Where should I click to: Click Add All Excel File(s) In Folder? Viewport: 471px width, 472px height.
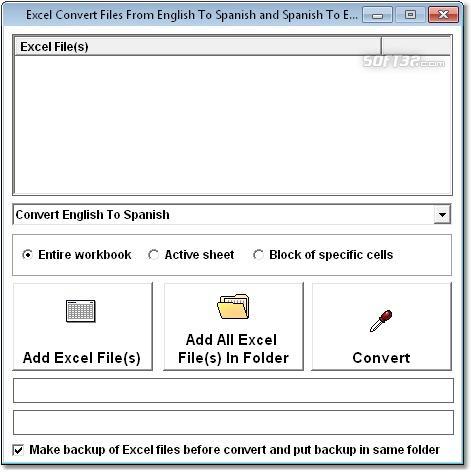click(x=233, y=326)
